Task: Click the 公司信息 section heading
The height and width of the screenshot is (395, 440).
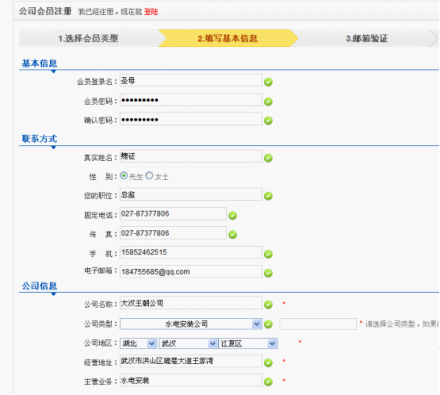Action: coord(39,286)
